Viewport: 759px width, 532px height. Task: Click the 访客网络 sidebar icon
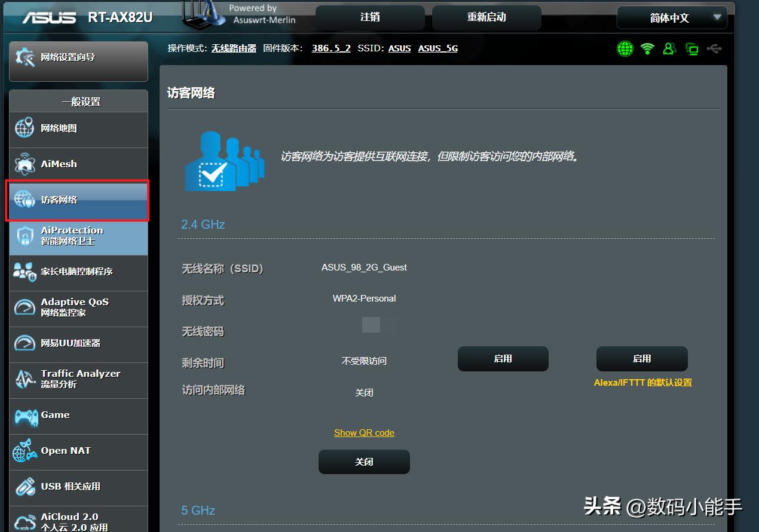click(25, 199)
